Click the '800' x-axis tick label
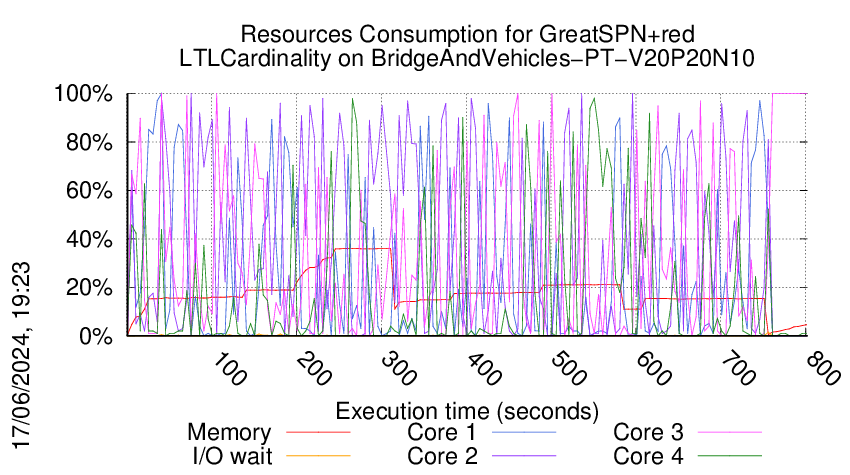 point(824,370)
